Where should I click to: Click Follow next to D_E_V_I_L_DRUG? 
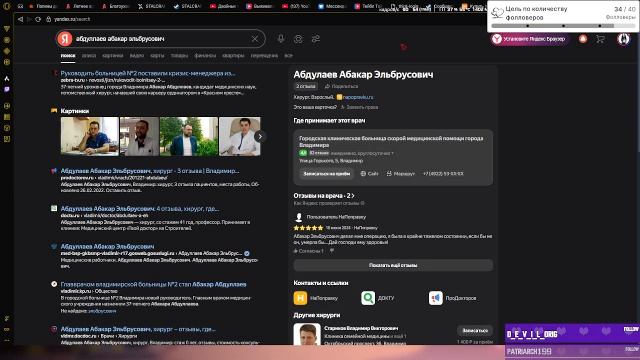click(631, 329)
